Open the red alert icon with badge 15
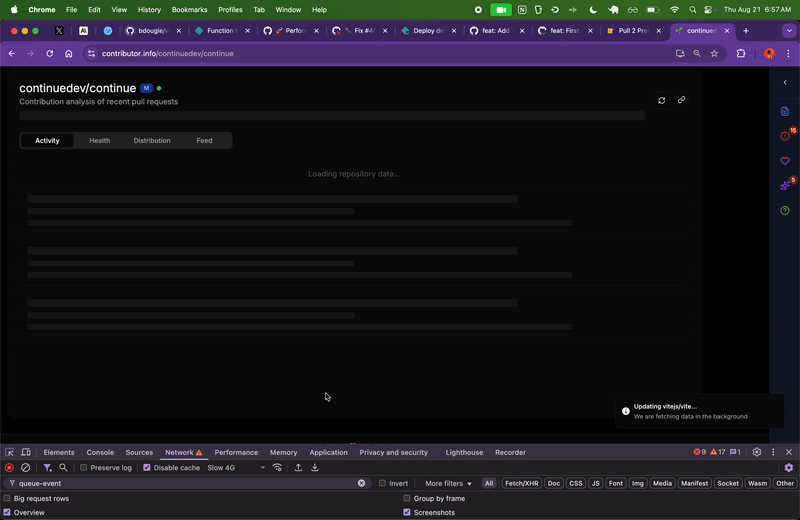The width and height of the screenshot is (800, 520). click(x=785, y=136)
